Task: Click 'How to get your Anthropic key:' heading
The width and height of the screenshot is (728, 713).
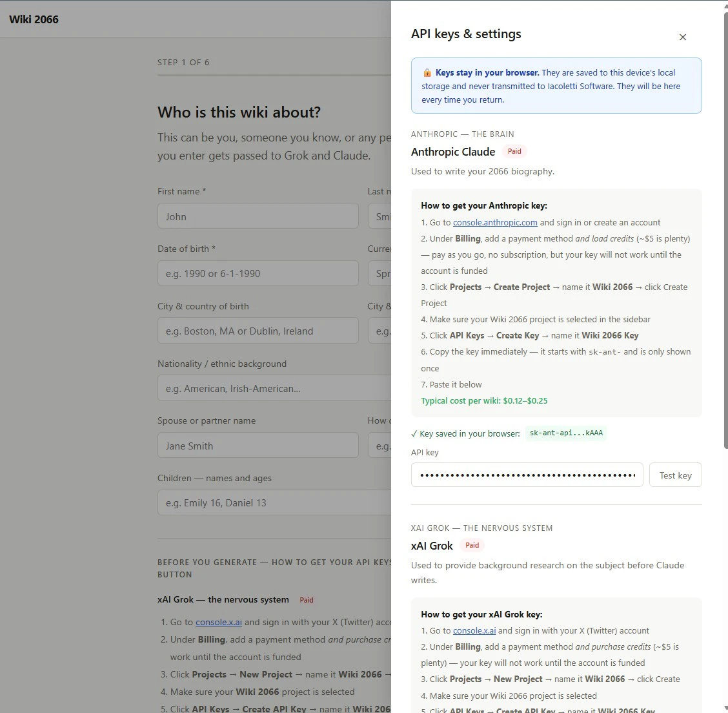Action: coord(484,206)
